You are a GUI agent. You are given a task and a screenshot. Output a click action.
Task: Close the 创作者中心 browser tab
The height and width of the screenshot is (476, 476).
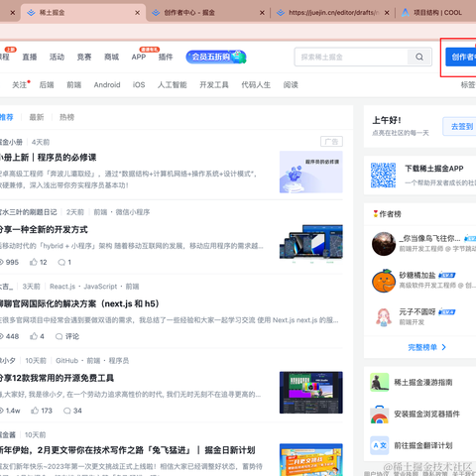262,13
